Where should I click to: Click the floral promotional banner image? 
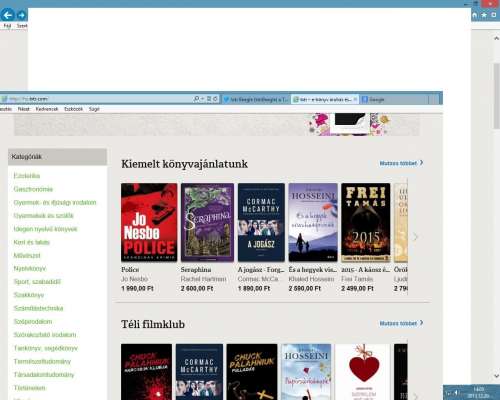[348, 124]
